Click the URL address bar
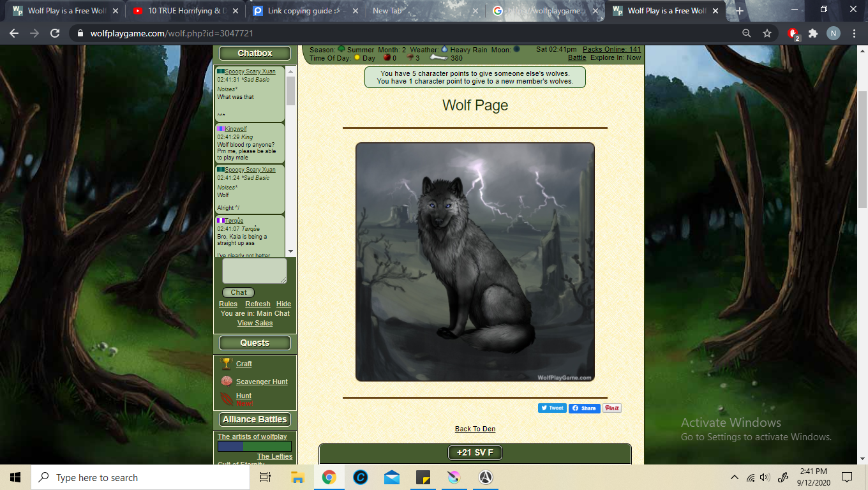This screenshot has height=490, width=868. [408, 34]
